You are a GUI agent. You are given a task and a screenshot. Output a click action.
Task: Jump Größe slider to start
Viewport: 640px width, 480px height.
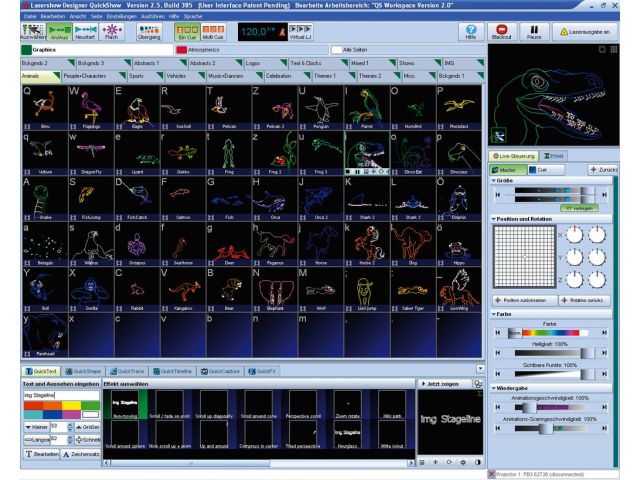(x=498, y=195)
